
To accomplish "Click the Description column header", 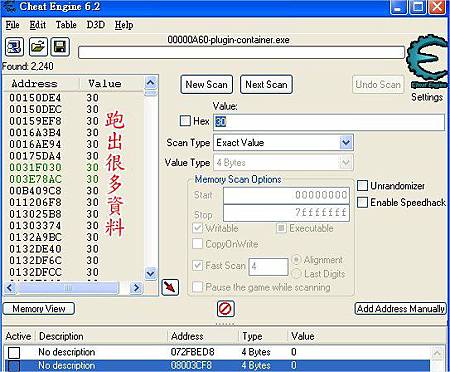I will coord(61,336).
